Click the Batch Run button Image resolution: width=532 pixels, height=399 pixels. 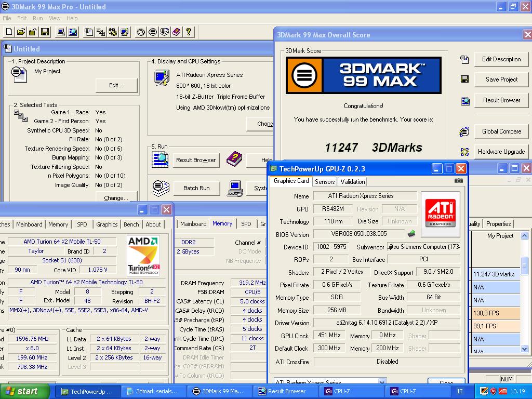tap(196, 188)
